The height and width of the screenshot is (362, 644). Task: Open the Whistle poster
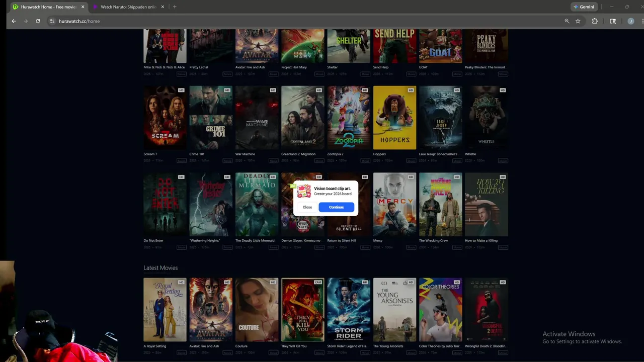(x=487, y=118)
